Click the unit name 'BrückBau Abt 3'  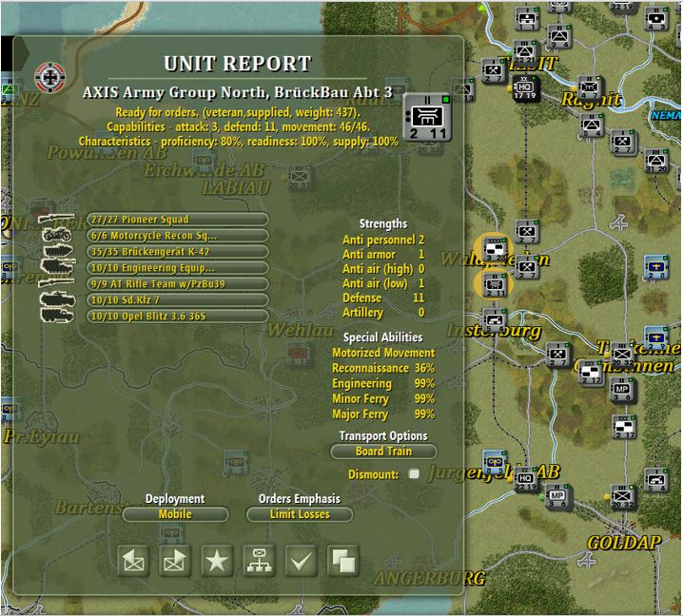pos(334,92)
